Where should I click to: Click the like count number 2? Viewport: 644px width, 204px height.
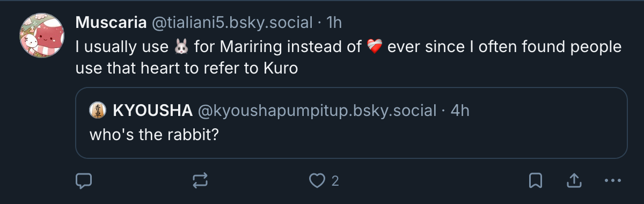pos(335,181)
